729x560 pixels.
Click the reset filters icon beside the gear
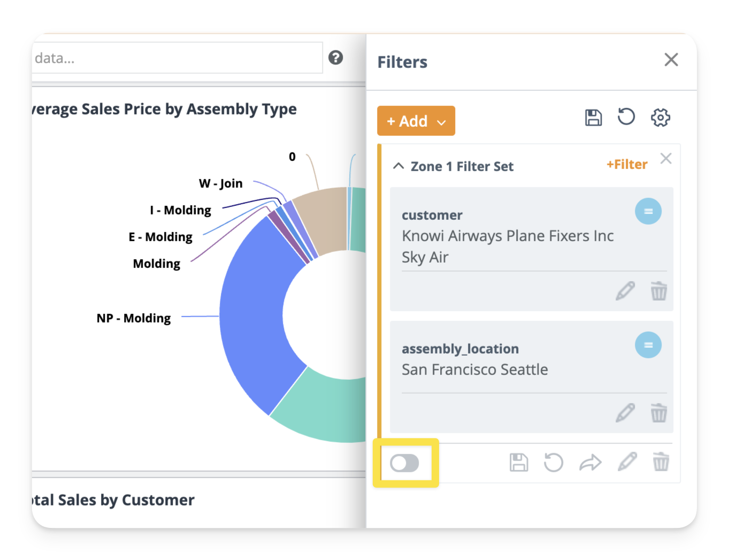(x=626, y=117)
